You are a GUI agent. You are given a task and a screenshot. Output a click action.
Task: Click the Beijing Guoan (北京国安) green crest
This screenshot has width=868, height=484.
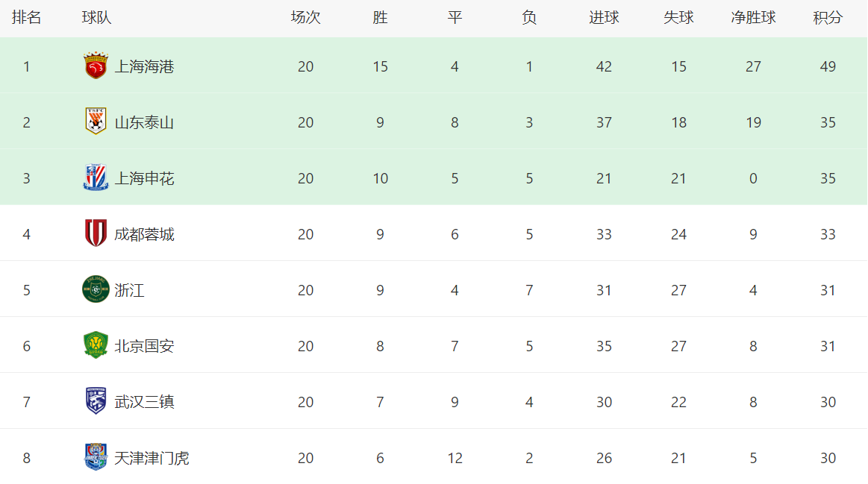96,345
